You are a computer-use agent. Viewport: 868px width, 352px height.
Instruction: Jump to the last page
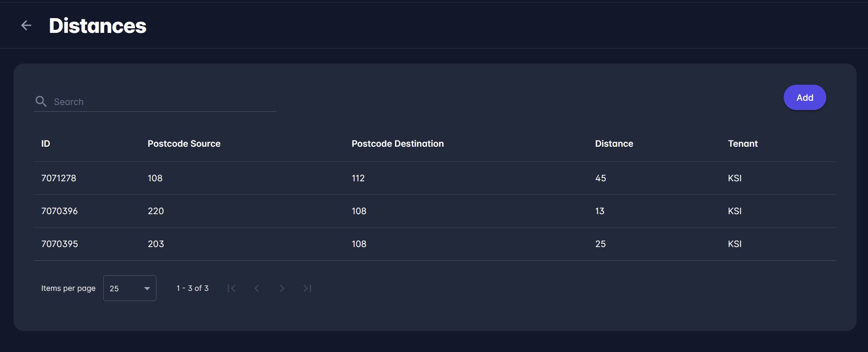307,288
